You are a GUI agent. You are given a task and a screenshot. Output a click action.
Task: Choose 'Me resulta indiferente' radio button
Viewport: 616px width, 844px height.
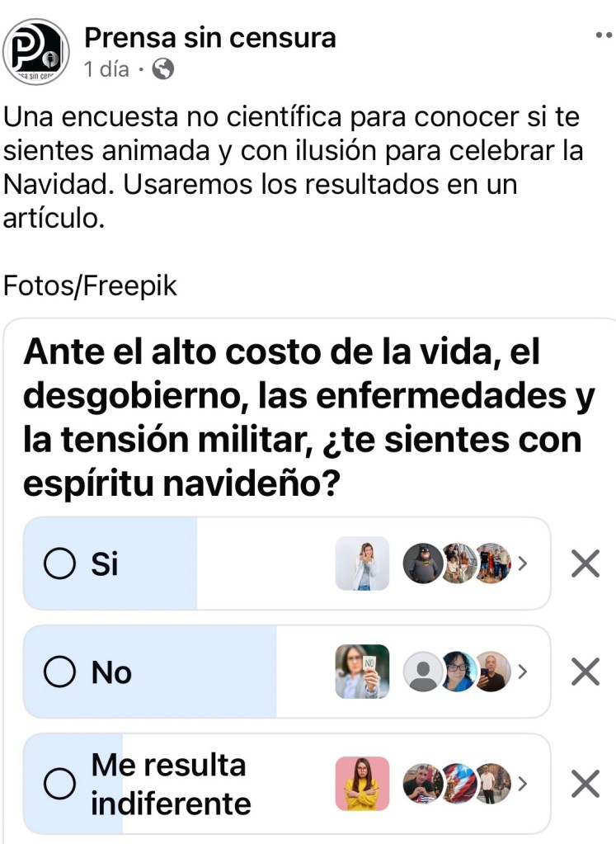click(x=59, y=784)
